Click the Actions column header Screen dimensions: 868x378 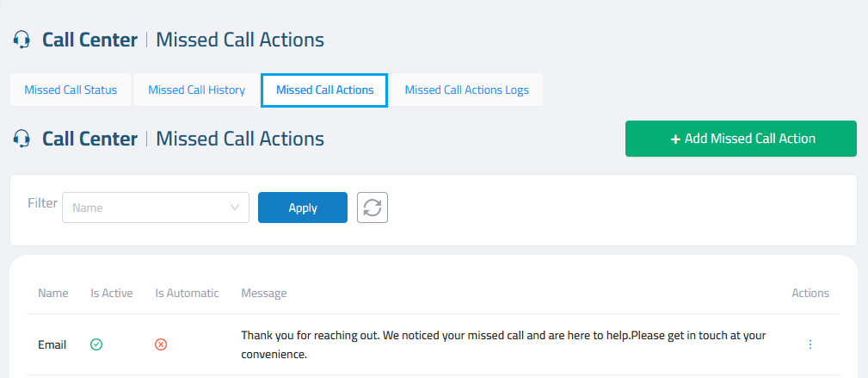[810, 294]
